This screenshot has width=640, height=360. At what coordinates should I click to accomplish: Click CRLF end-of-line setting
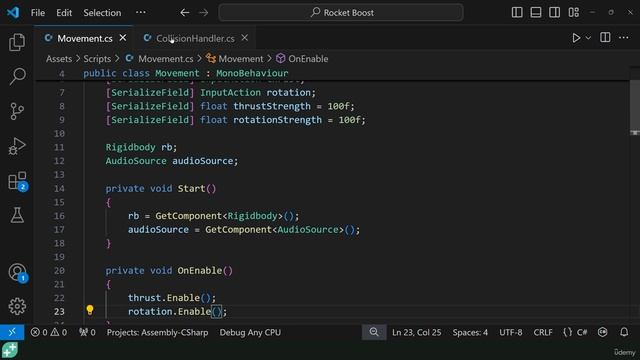point(543,332)
